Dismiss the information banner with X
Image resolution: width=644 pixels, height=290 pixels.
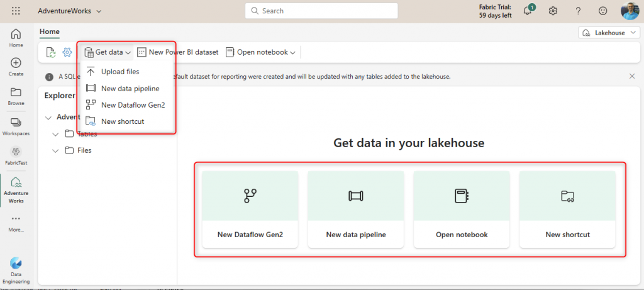632,76
